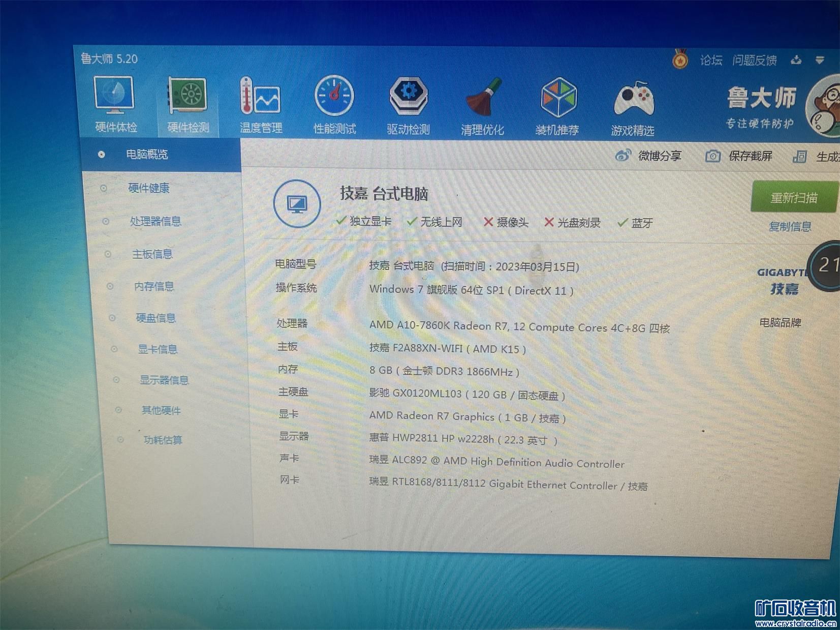Image resolution: width=840 pixels, height=630 pixels.
Task: Click the 处理器 row label
Action: tap(292, 323)
